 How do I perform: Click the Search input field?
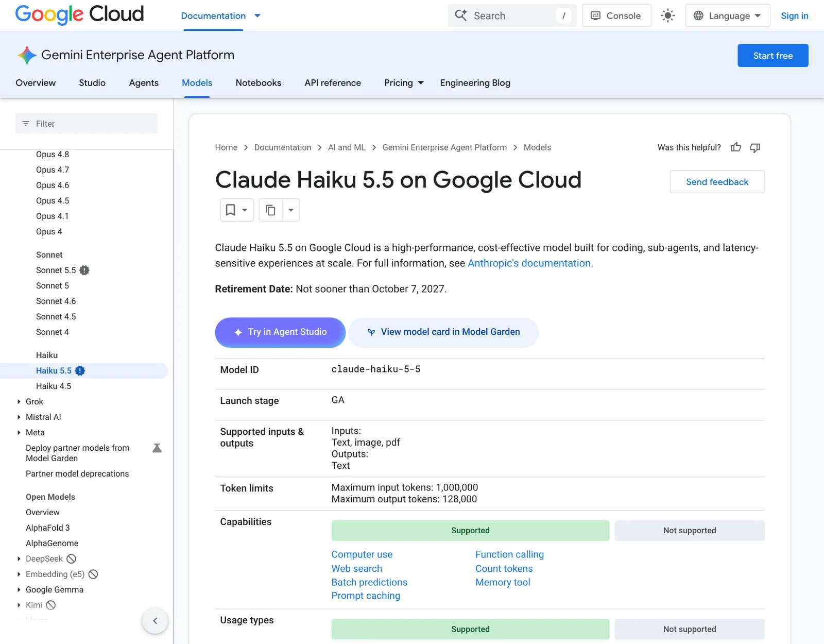click(512, 15)
